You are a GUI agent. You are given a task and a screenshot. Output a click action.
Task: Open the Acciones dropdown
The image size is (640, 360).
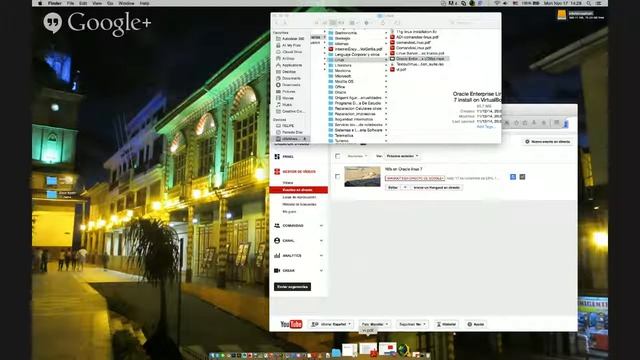tap(357, 156)
